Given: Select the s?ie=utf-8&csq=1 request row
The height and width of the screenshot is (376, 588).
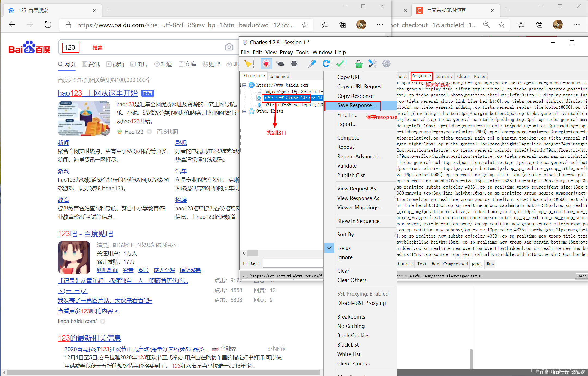Looking at the screenshot, I should point(293,105).
